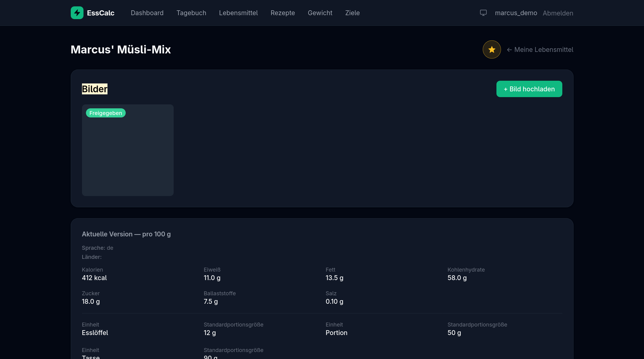
Task: Click the 'Aktuelle Version — pro 100 g' heading
Action: [126, 234]
